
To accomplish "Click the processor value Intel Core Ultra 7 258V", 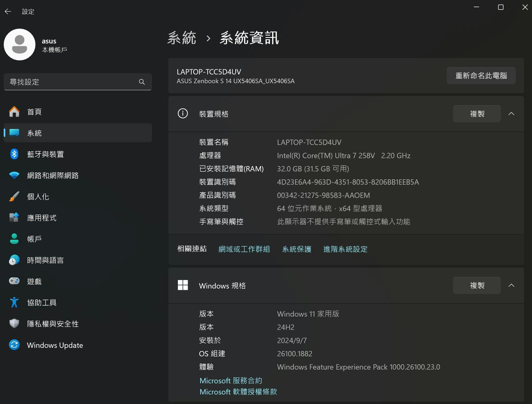I will 344,156.
